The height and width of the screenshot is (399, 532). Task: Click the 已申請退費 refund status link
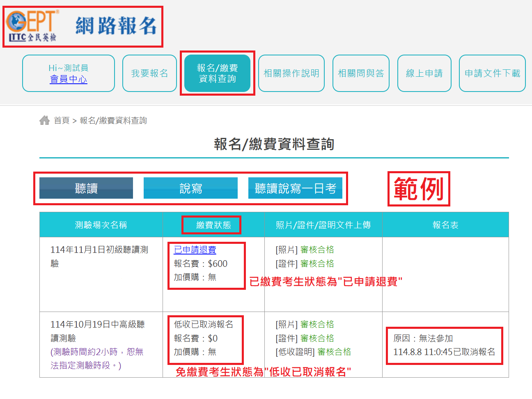click(195, 250)
